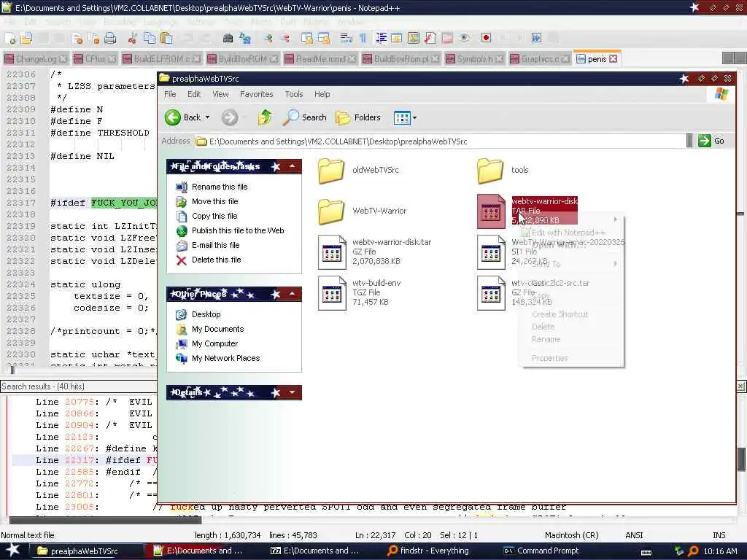Select the oldWebTVSrc folder

coord(359,170)
